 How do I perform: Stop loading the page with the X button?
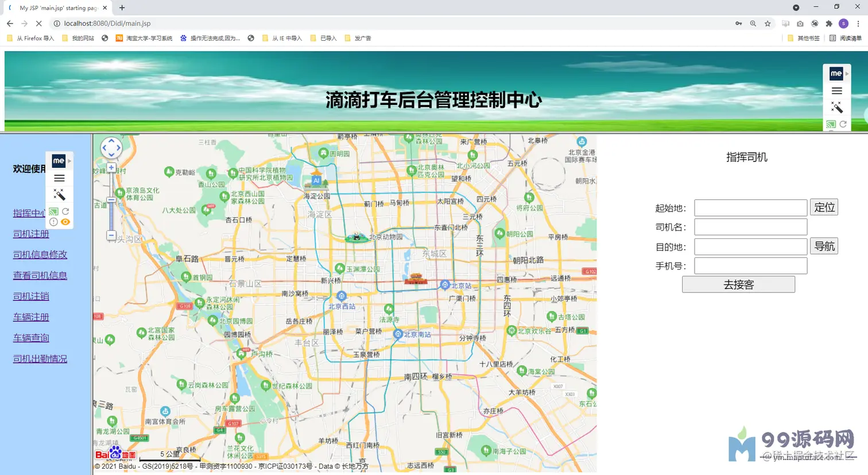coord(38,24)
